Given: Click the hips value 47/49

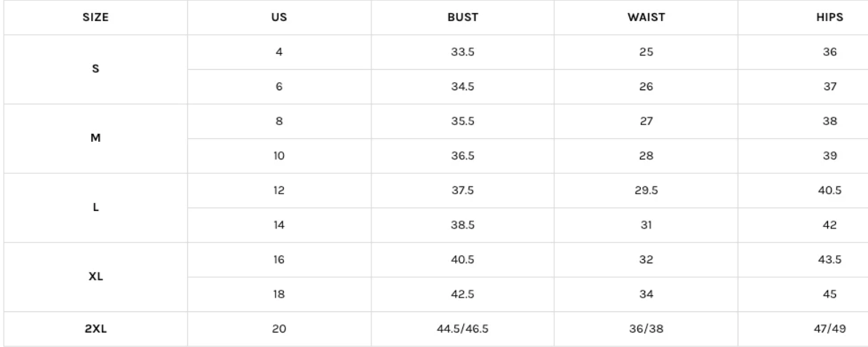Looking at the screenshot, I should tap(830, 329).
